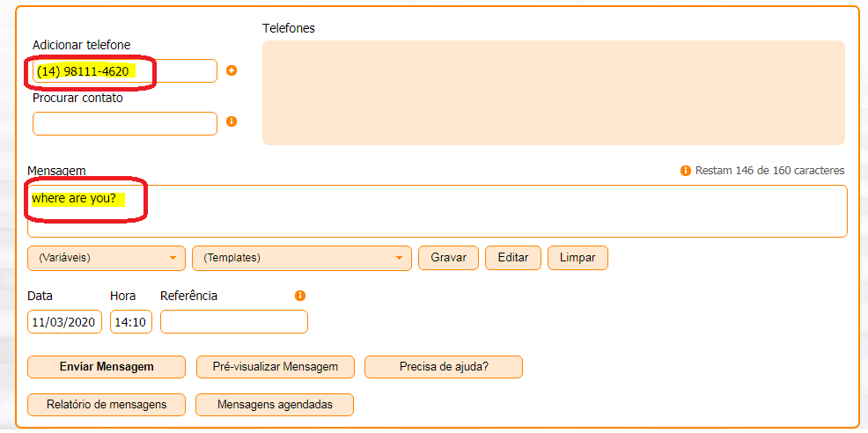Open the Variáveis dropdown

(x=107, y=258)
